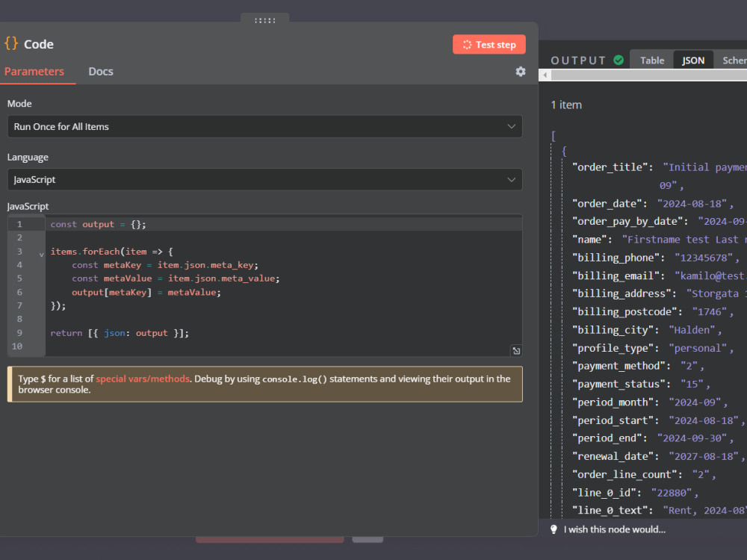Click the Test step button
747x560 pixels.
click(x=489, y=44)
